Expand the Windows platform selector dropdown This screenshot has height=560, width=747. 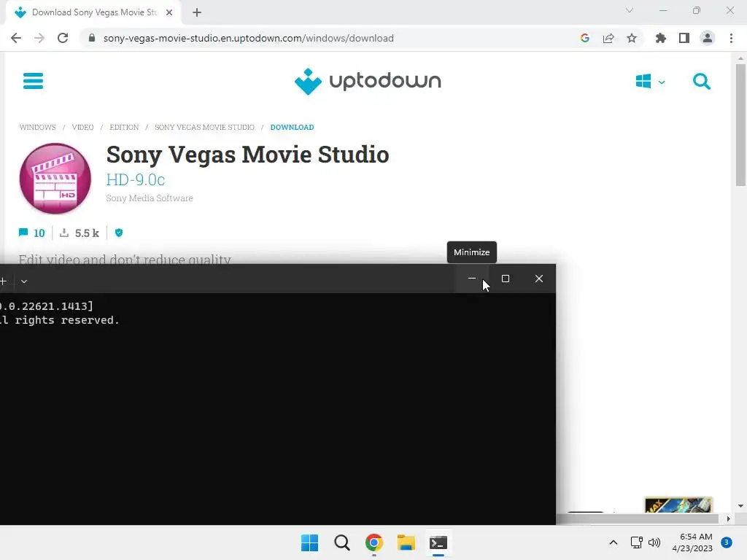[650, 82]
